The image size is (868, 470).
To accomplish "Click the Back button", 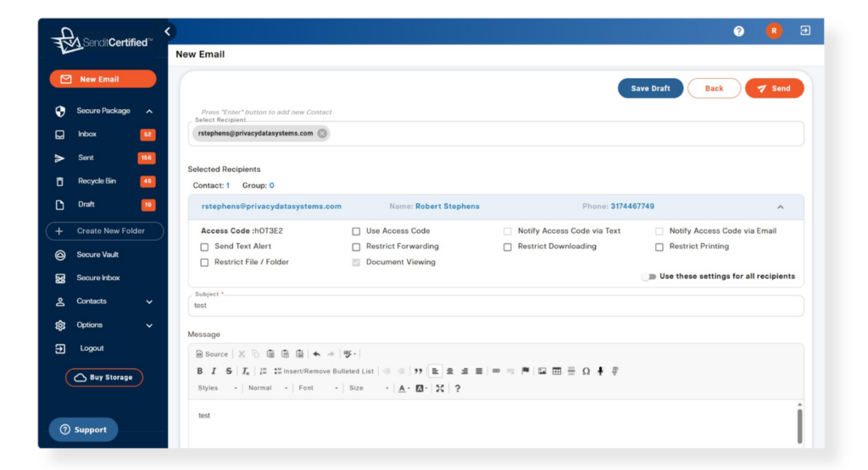I will (714, 88).
